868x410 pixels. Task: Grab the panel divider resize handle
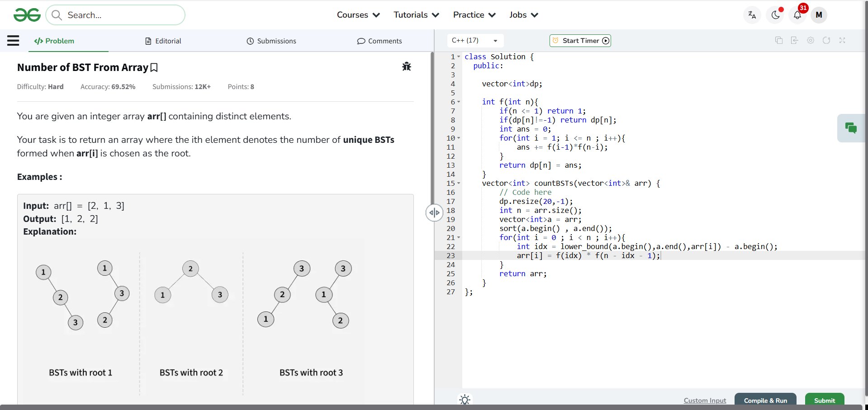click(434, 212)
